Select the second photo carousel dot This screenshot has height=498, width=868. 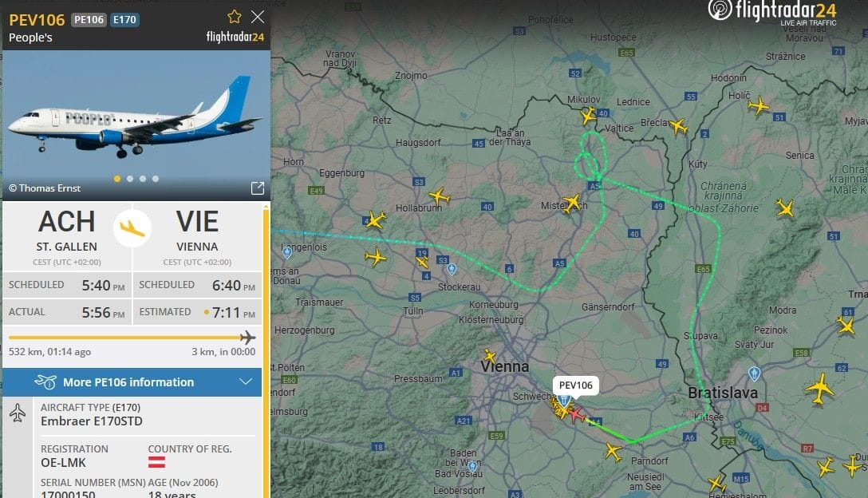click(x=129, y=179)
